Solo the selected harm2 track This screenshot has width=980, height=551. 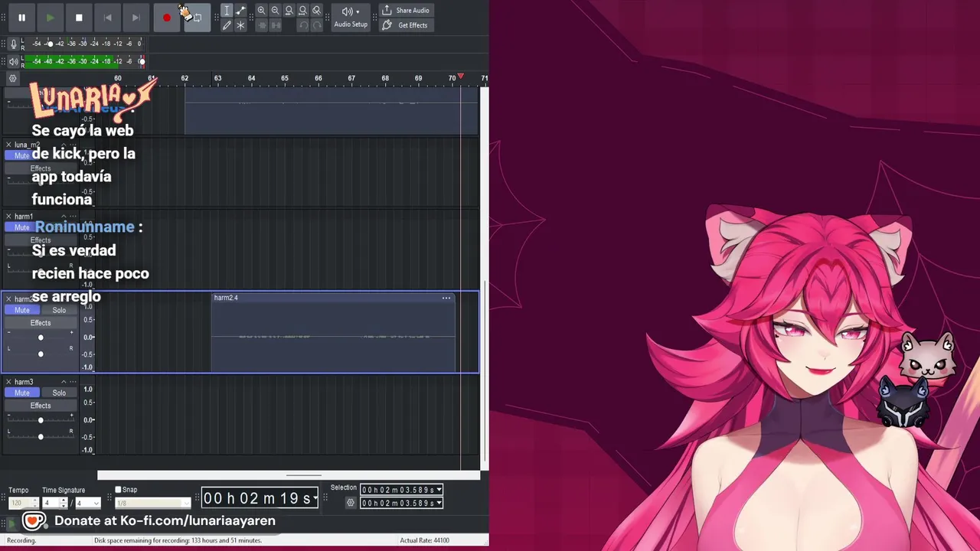coord(59,310)
